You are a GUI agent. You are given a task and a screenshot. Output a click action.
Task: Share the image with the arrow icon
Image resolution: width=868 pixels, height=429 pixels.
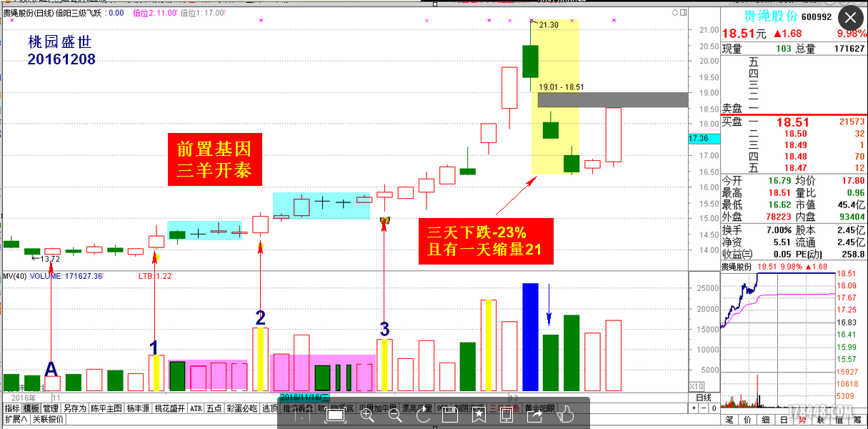pyautogui.click(x=534, y=413)
